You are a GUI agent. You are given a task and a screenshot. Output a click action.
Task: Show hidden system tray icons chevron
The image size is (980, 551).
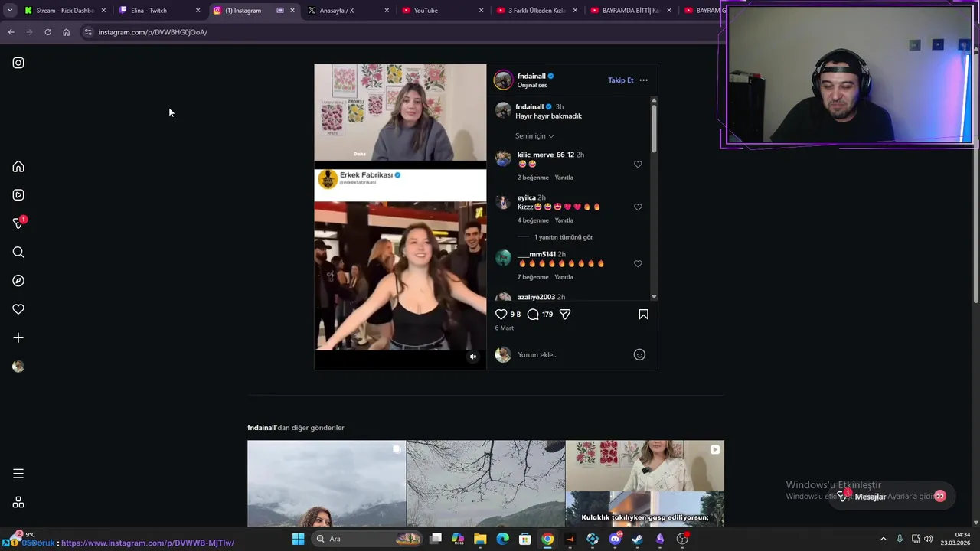[x=883, y=539]
